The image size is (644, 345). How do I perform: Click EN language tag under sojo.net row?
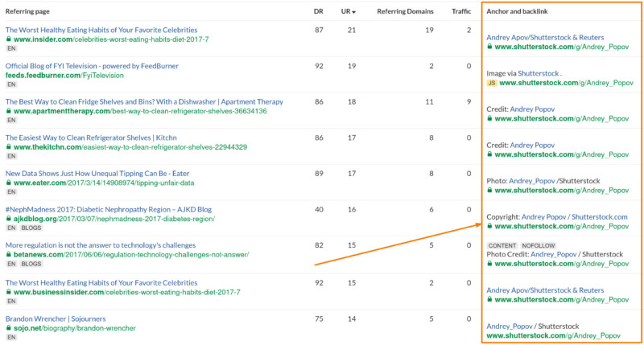[x=11, y=337]
